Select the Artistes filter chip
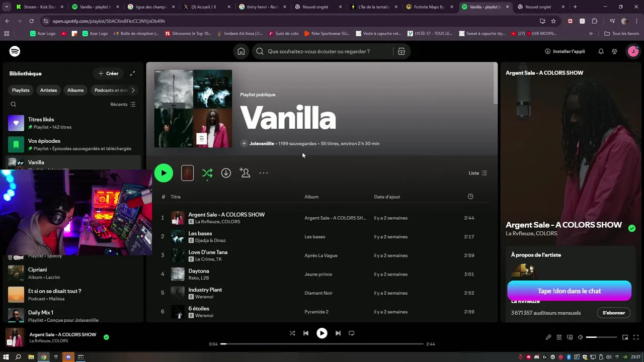 (48, 90)
